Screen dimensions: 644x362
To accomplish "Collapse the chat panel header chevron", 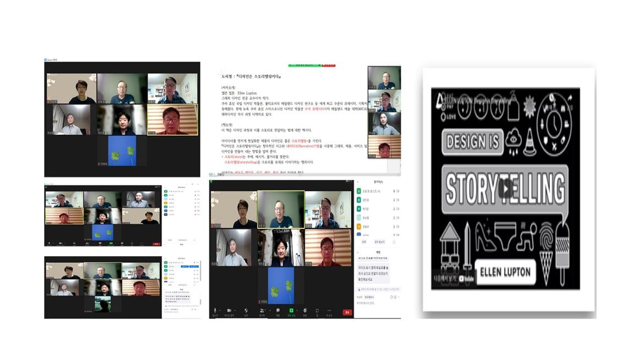I will click(x=358, y=253).
